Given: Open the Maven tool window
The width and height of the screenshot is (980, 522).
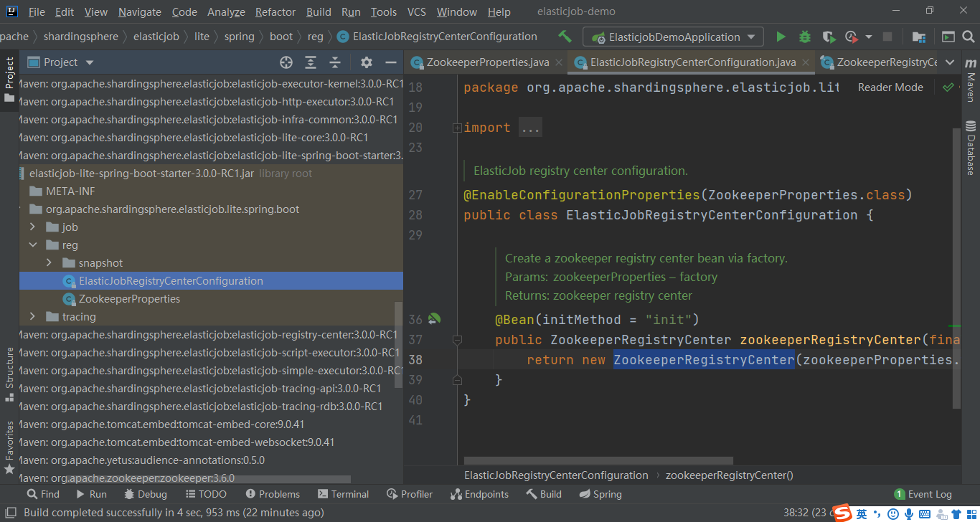Looking at the screenshot, I should tap(971, 82).
